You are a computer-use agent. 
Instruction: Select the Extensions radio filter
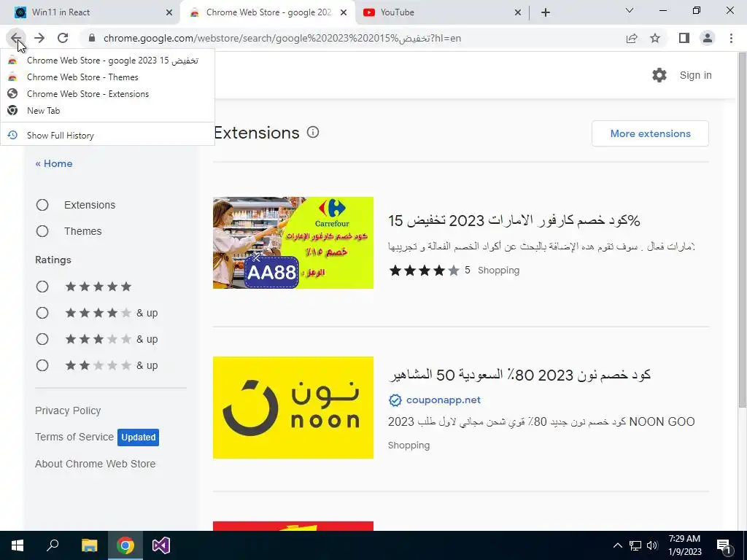coord(42,205)
